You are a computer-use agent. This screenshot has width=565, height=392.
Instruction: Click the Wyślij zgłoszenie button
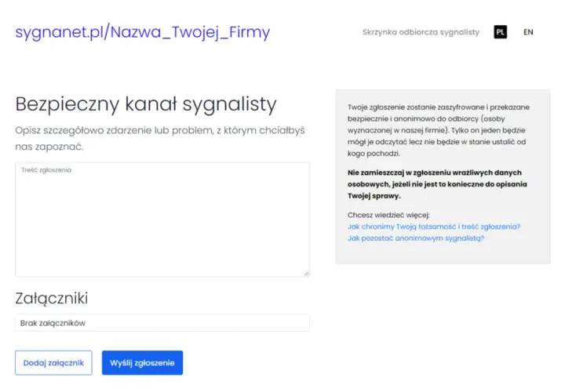pyautogui.click(x=142, y=363)
